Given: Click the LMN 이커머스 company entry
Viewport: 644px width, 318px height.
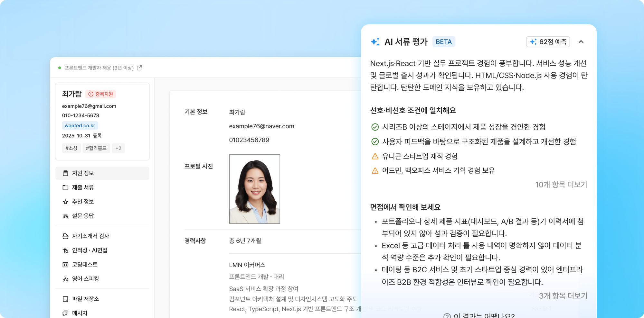Looking at the screenshot, I should point(247,265).
